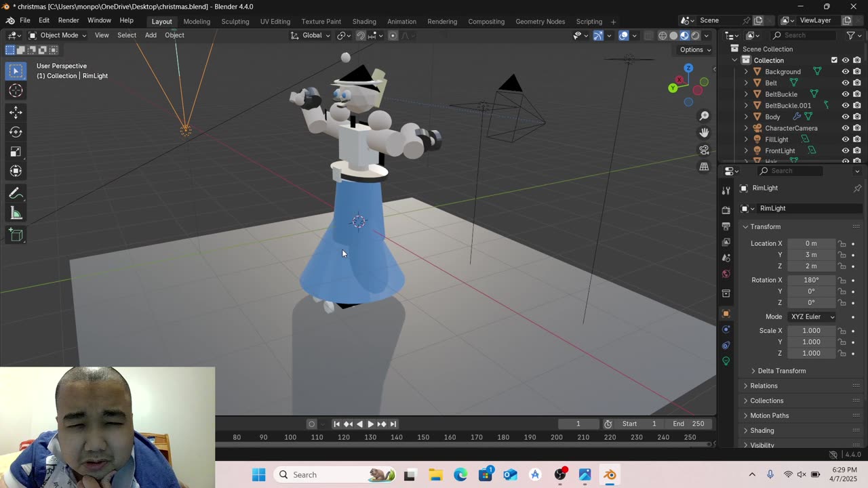Viewport: 868px width, 488px height.
Task: Open the World properties tab
Action: (726, 274)
